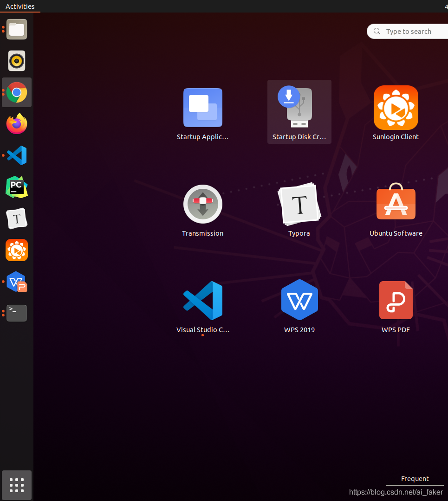Open WPS 2019 office suite

[299, 300]
